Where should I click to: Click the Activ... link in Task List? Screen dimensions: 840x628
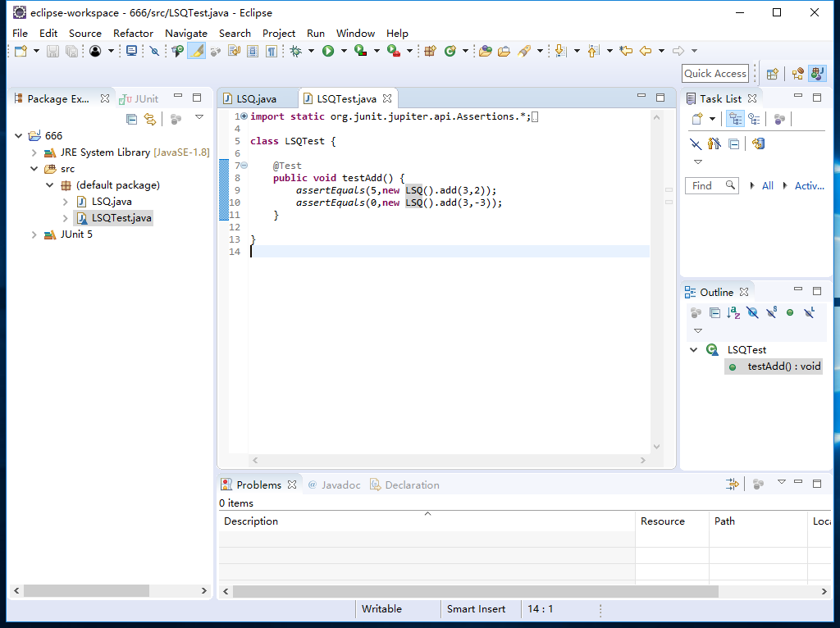[809, 186]
